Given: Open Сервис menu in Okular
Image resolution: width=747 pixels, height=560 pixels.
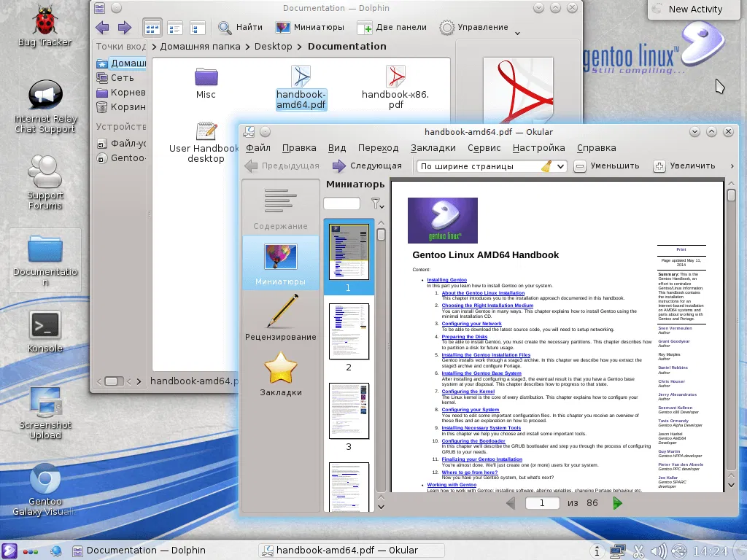Looking at the screenshot, I should point(484,148).
